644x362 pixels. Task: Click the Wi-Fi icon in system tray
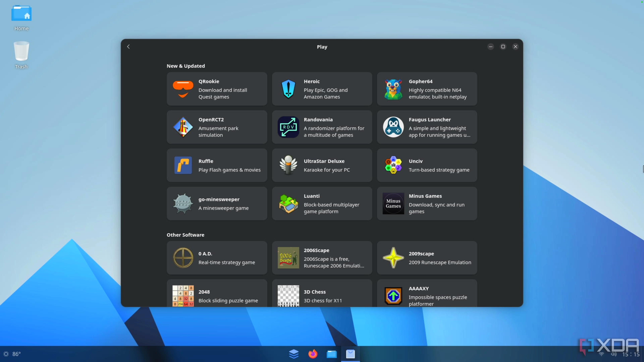tap(601, 354)
